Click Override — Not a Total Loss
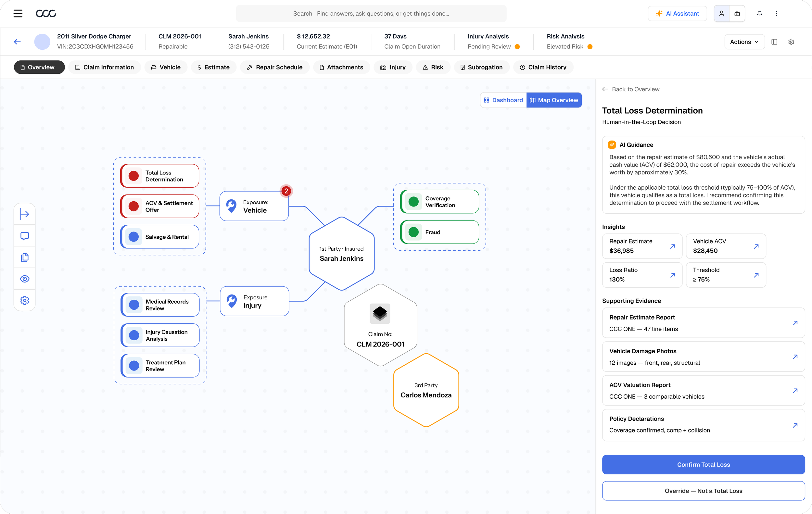Screen dimensions: 812x514 [x=704, y=491]
